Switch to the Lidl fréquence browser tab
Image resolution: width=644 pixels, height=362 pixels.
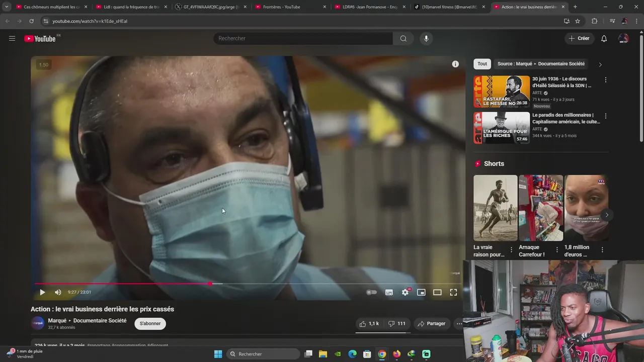tap(131, 7)
